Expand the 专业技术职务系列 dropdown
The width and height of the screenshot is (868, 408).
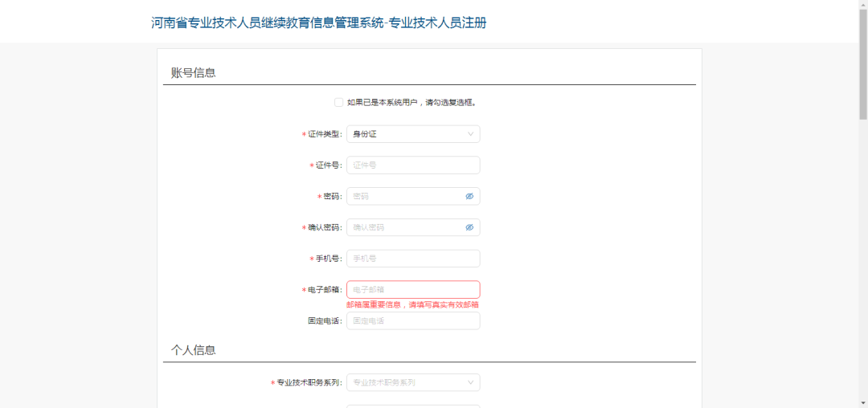click(x=412, y=382)
